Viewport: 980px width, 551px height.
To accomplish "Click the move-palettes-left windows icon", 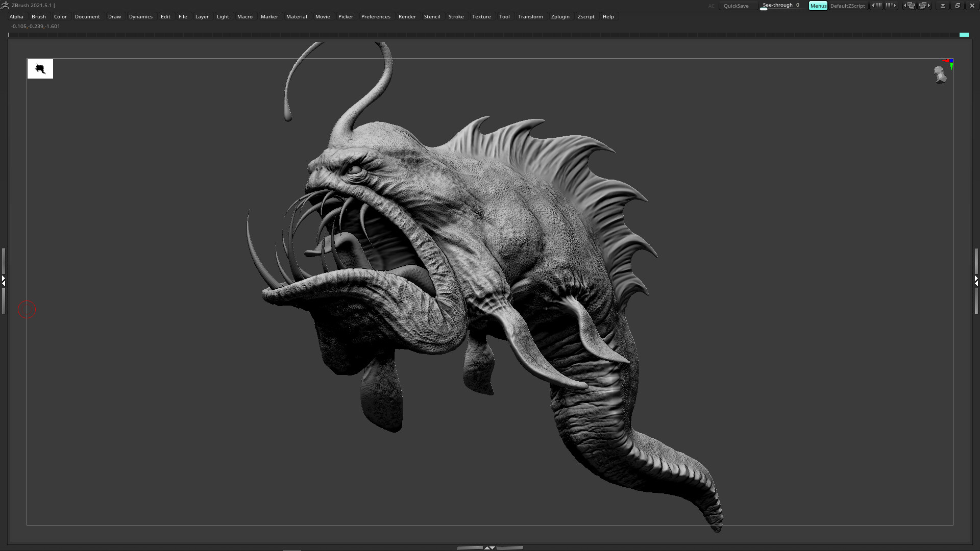I will [x=909, y=6].
